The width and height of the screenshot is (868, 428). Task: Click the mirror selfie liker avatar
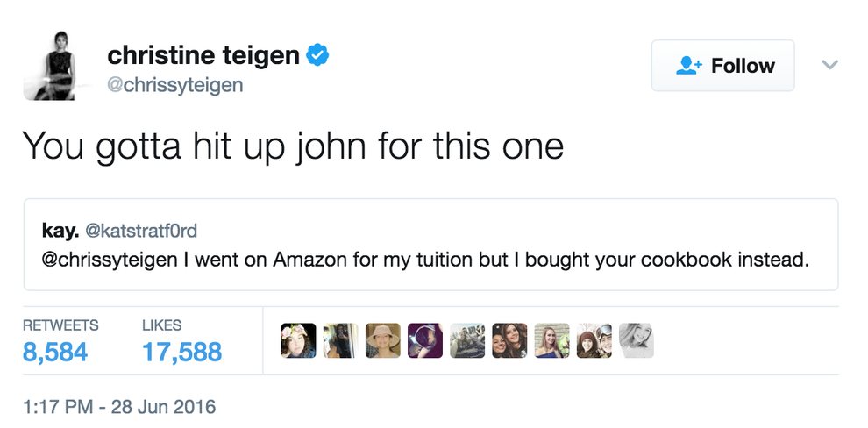(340, 341)
